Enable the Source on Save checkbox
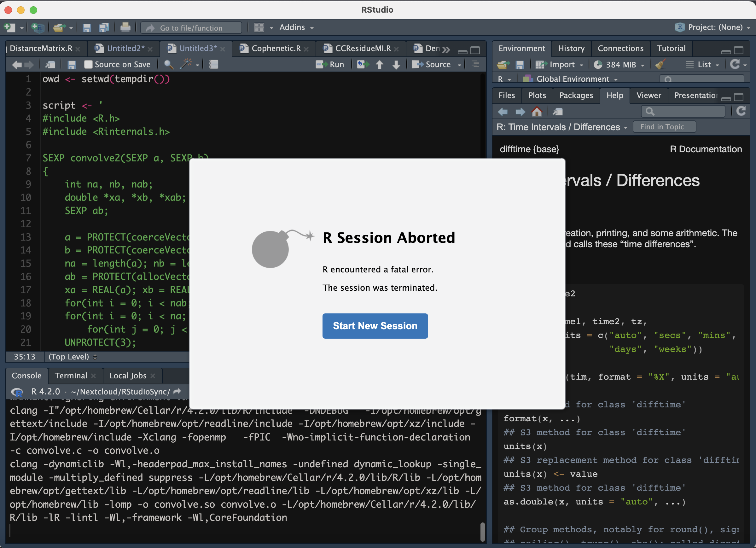756x548 pixels. [x=88, y=64]
